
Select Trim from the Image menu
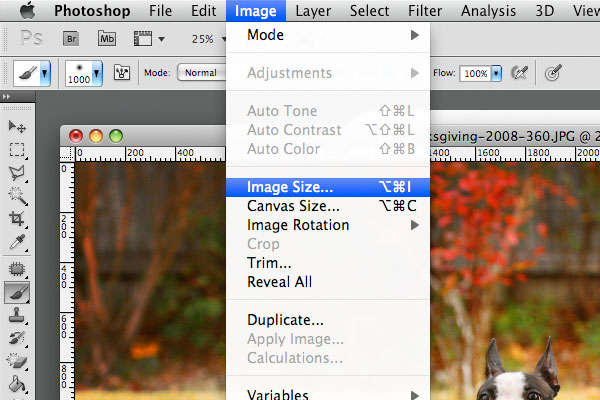tap(328, 263)
